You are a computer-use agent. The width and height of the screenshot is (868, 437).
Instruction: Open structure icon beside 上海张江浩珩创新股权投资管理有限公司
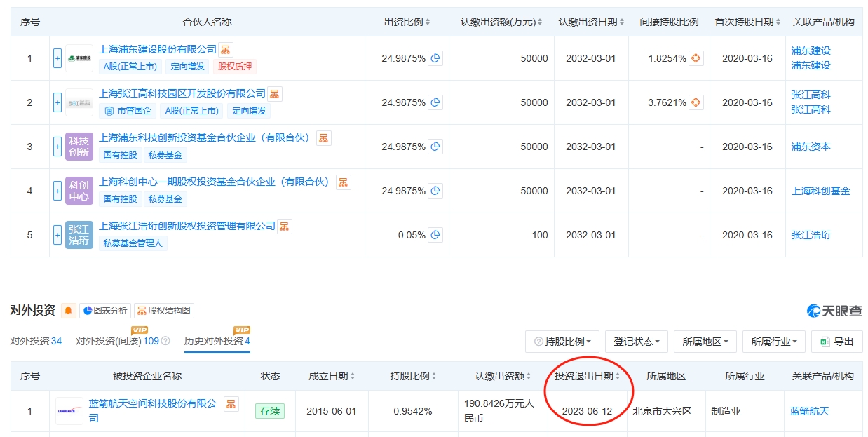tap(284, 227)
